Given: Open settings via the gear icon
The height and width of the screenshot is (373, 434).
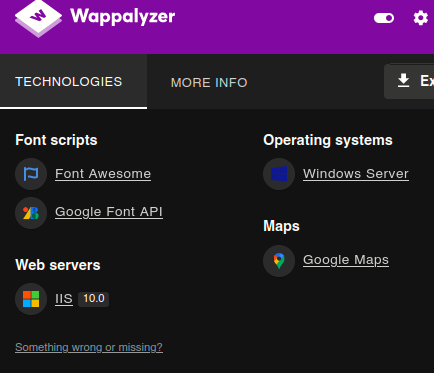Looking at the screenshot, I should 421,18.
